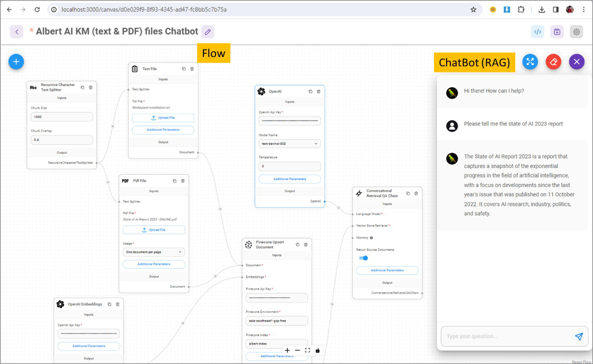Click the Pinecone Index field showing albert-index
Viewport: 593px width, 364px height.
tap(277, 343)
